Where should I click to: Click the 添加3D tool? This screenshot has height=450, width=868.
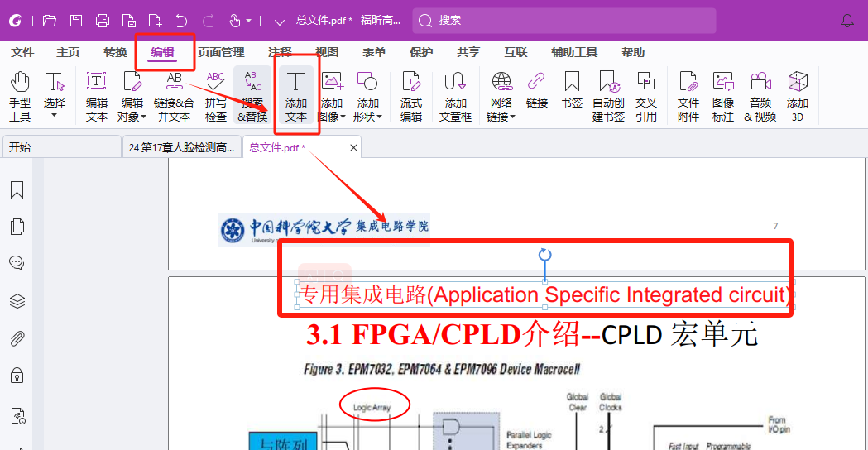point(797,96)
